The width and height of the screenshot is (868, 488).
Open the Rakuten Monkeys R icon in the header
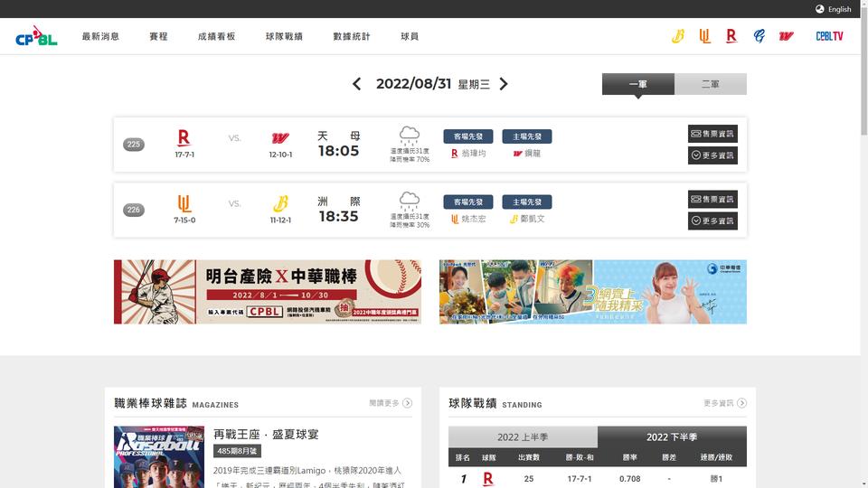coord(731,36)
